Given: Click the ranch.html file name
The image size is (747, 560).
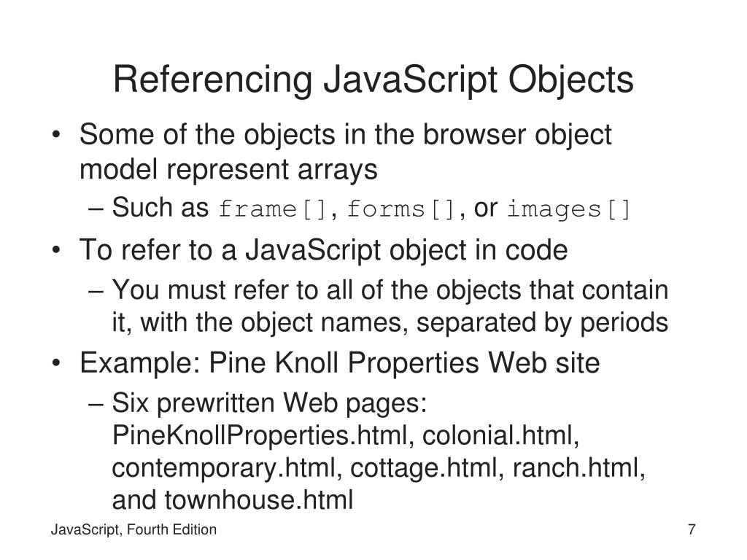Looking at the screenshot, I should (x=576, y=467).
